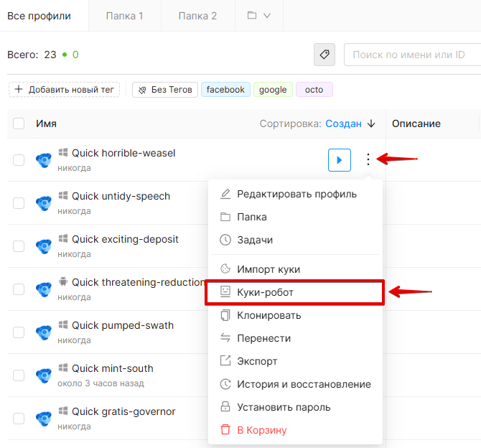The height and width of the screenshot is (448, 481).
Task: Launch Куки-робот from the menu
Action: (x=295, y=292)
